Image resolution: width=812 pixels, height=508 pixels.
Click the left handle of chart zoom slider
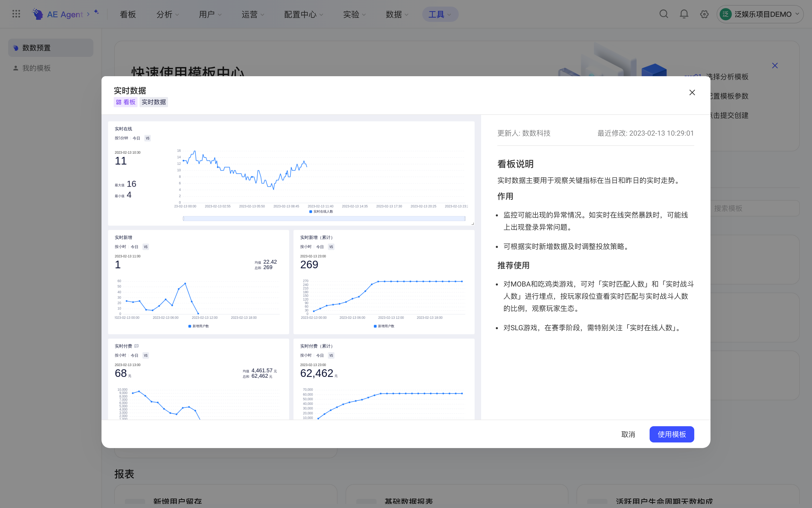tap(183, 218)
